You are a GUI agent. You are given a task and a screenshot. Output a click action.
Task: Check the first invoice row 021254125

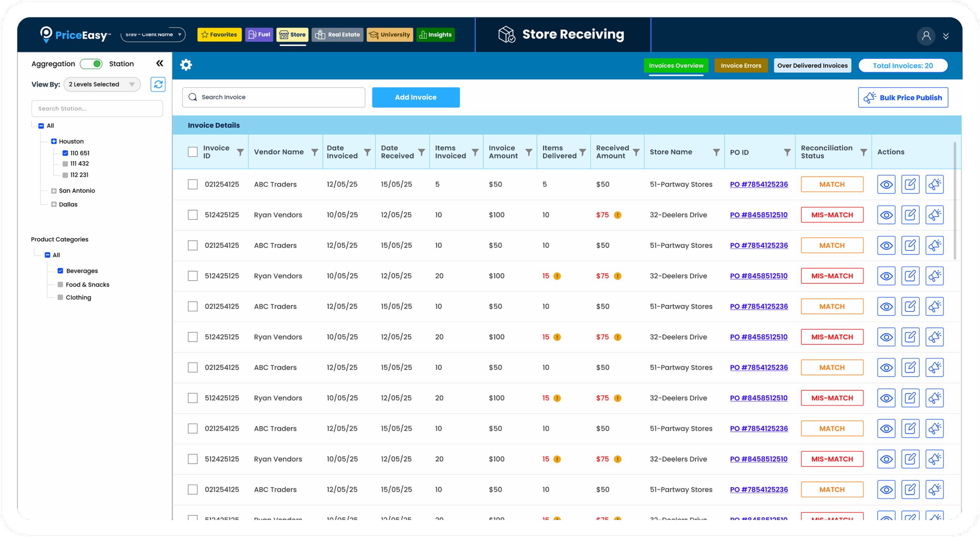coord(193,184)
